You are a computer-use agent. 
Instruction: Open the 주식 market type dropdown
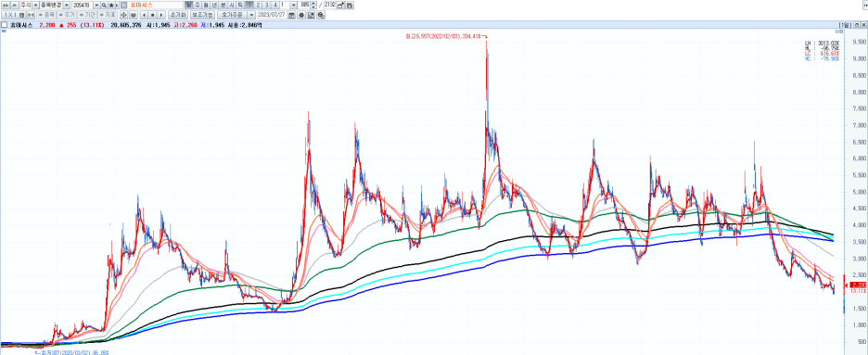[35, 5]
